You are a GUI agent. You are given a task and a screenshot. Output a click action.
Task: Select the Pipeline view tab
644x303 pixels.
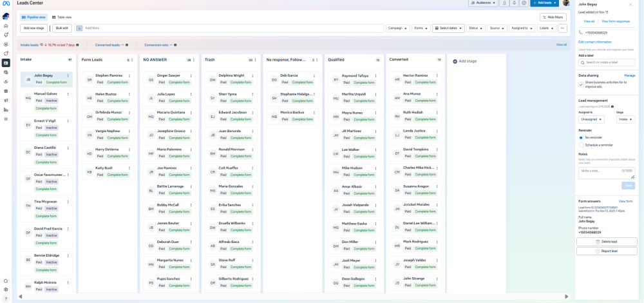[x=32, y=17]
